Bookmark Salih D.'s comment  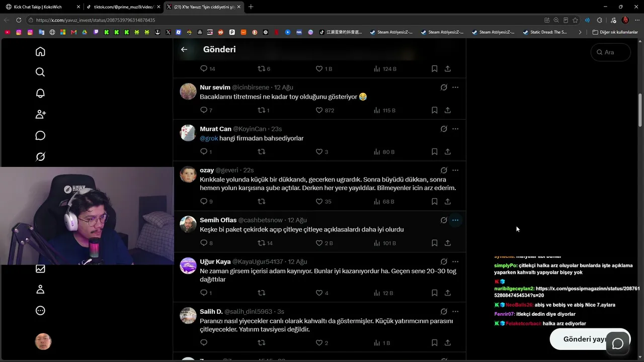click(434, 343)
